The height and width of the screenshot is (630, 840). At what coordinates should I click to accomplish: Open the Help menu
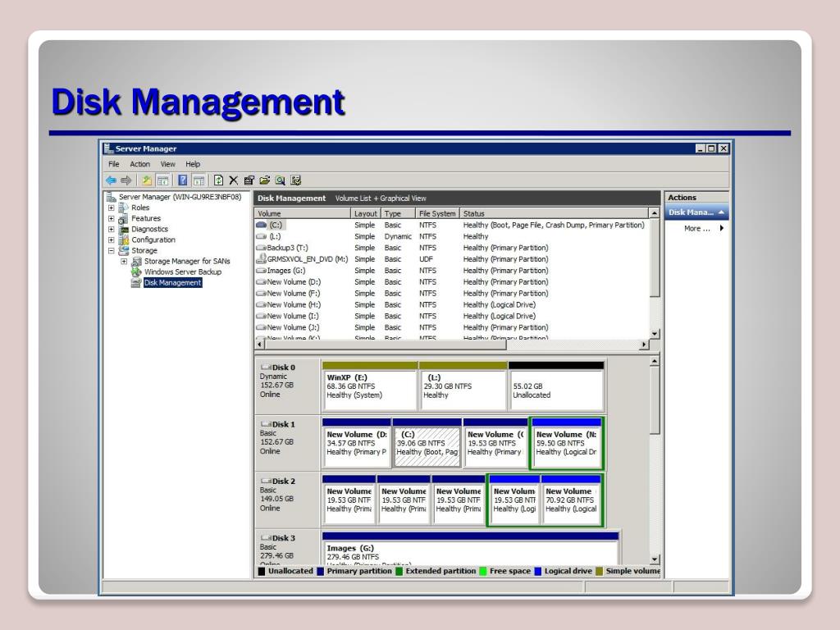[x=193, y=164]
